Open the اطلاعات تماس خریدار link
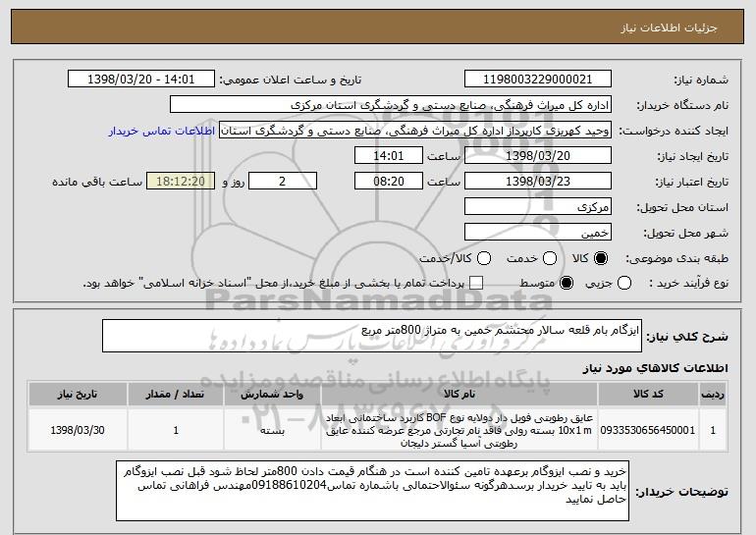 tap(162, 132)
